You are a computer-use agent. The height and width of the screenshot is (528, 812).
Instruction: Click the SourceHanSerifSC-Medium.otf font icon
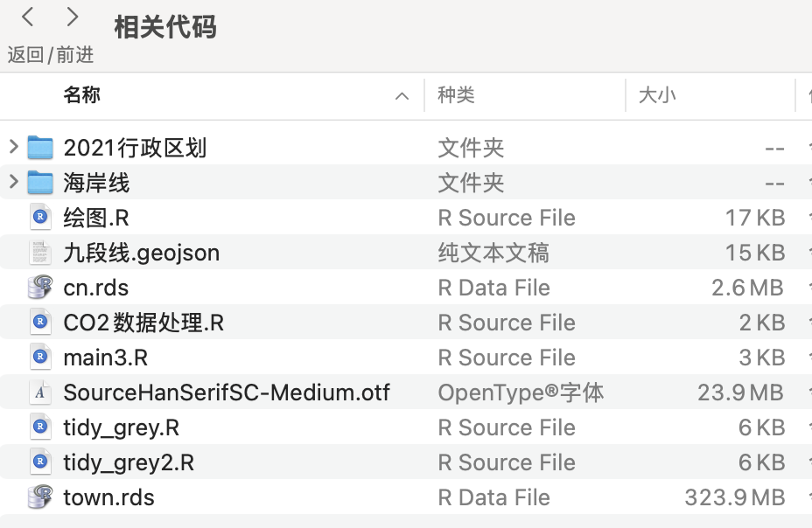click(x=40, y=393)
